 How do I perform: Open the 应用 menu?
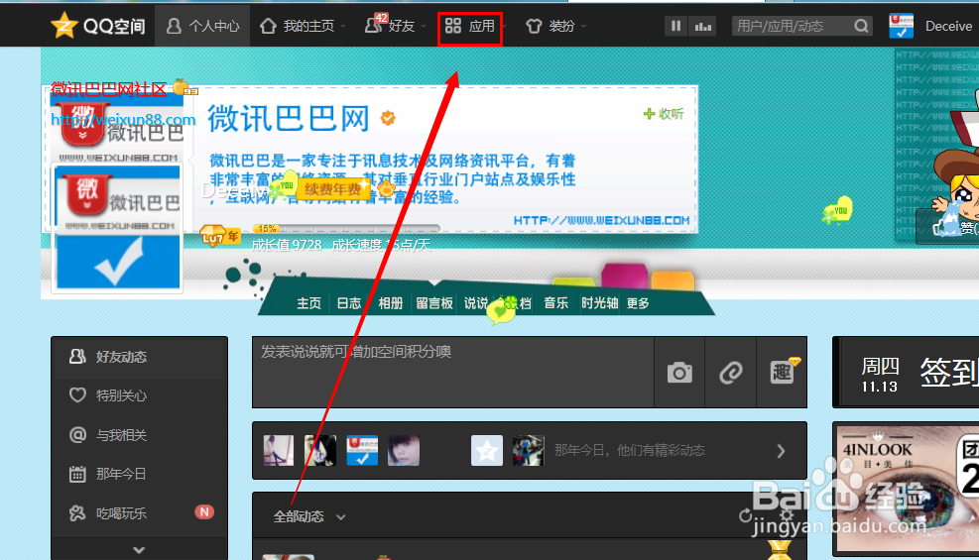469,26
